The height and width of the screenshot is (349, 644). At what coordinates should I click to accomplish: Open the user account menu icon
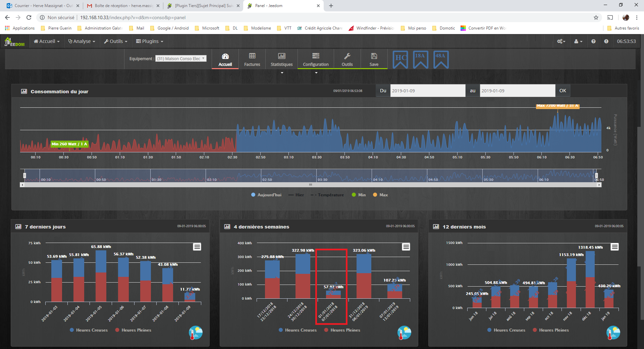[578, 41]
